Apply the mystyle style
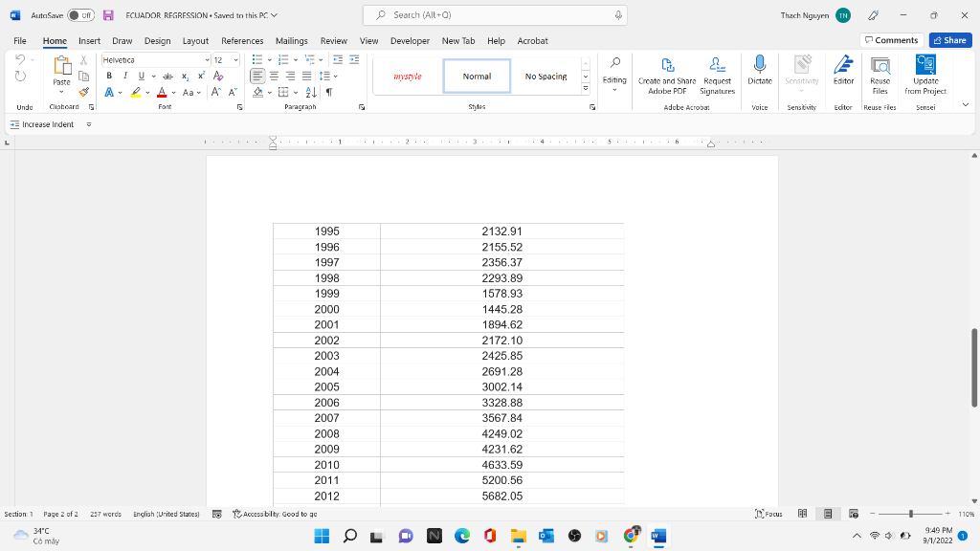The height and width of the screenshot is (551, 980). coord(408,77)
